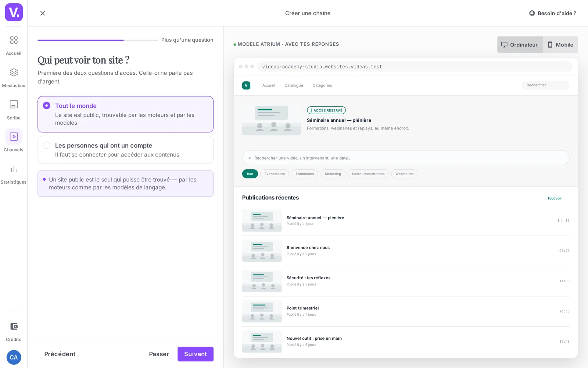Close the channel creation wizard
588x368 pixels.
(43, 13)
